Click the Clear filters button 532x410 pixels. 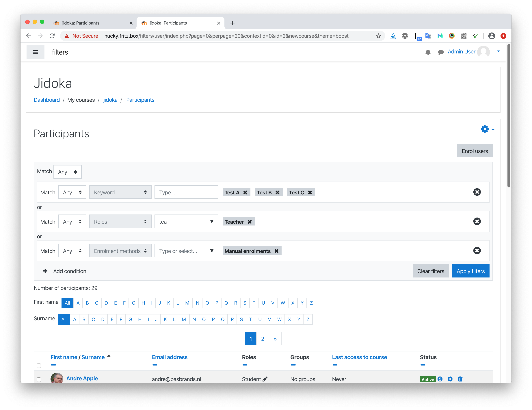(430, 271)
